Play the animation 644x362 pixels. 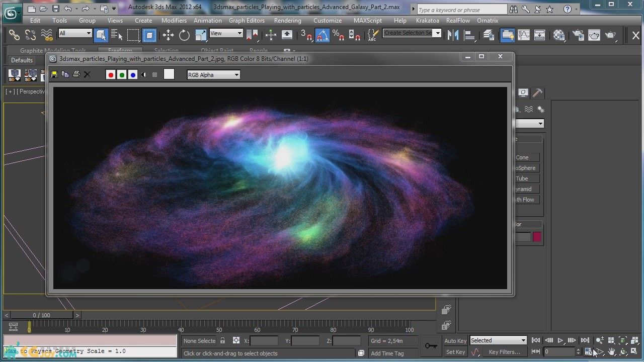click(560, 340)
